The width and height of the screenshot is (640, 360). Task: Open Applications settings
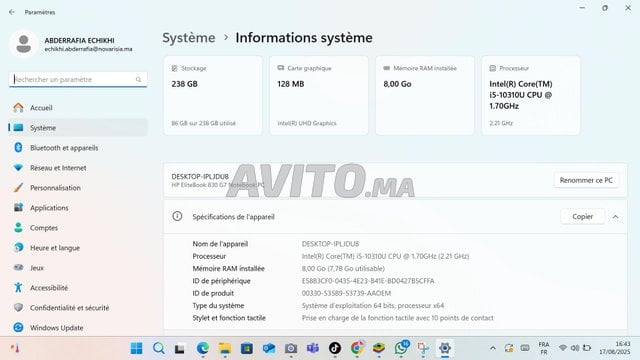tap(78, 208)
